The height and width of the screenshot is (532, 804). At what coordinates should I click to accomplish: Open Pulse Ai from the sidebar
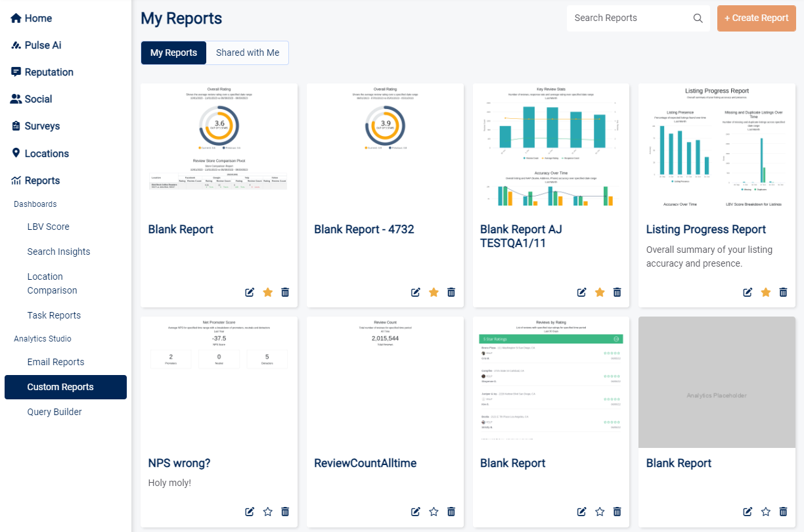coord(43,45)
